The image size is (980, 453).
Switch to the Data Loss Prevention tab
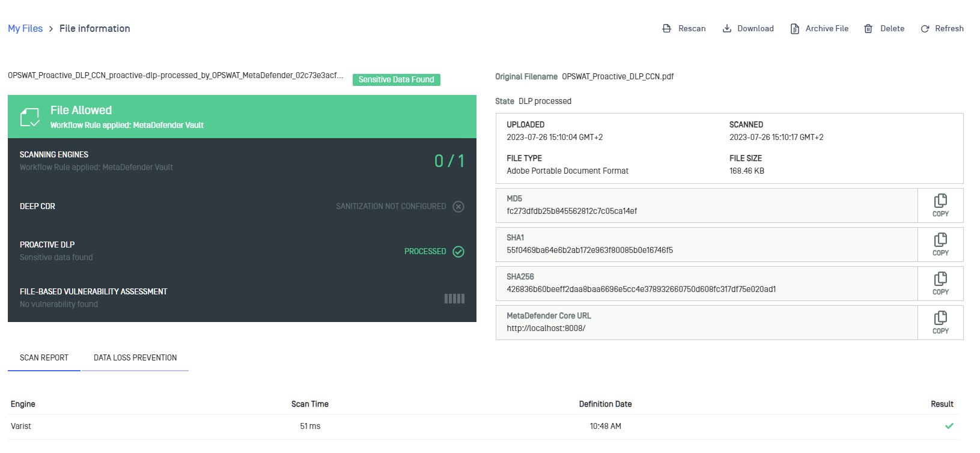coord(135,357)
